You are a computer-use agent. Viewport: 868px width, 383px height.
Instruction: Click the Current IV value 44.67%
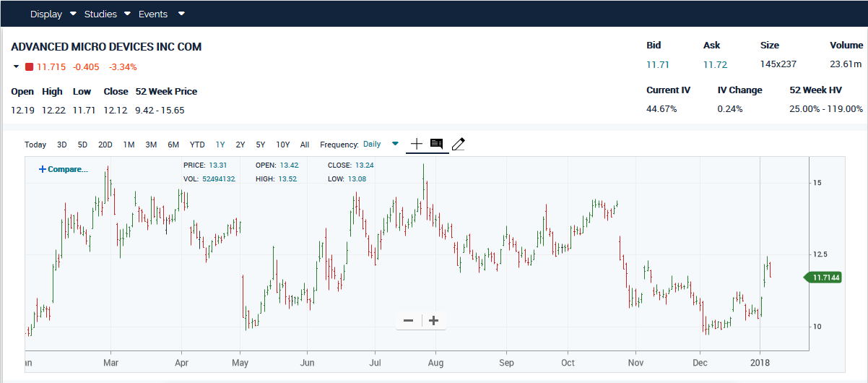click(661, 109)
